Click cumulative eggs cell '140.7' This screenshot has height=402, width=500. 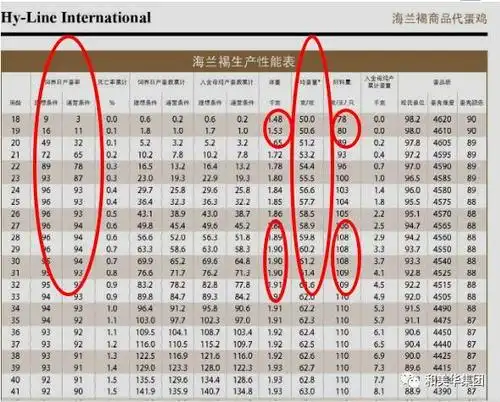[x=210, y=391]
